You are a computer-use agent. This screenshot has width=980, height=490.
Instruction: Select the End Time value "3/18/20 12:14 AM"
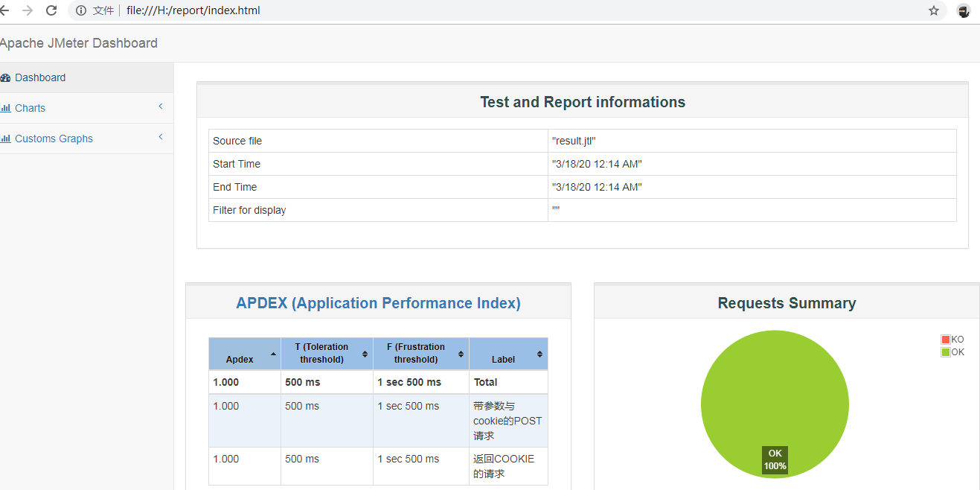click(752, 187)
